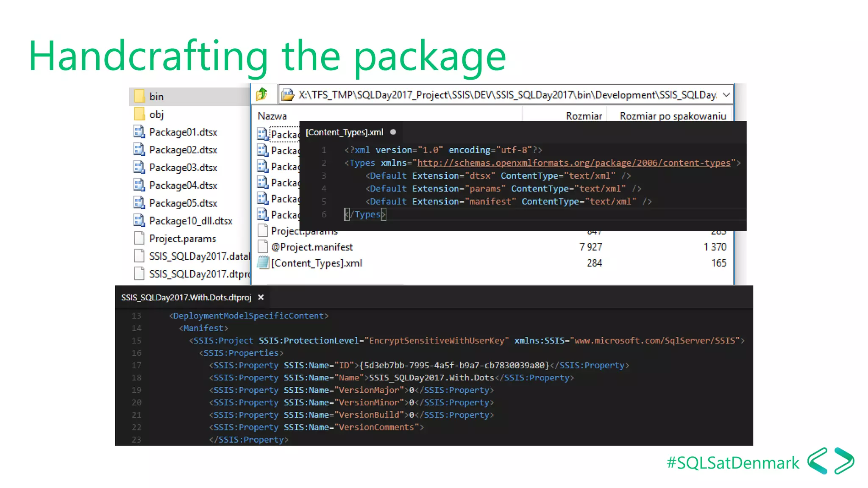Select Project.params name in left file list

coord(183,239)
